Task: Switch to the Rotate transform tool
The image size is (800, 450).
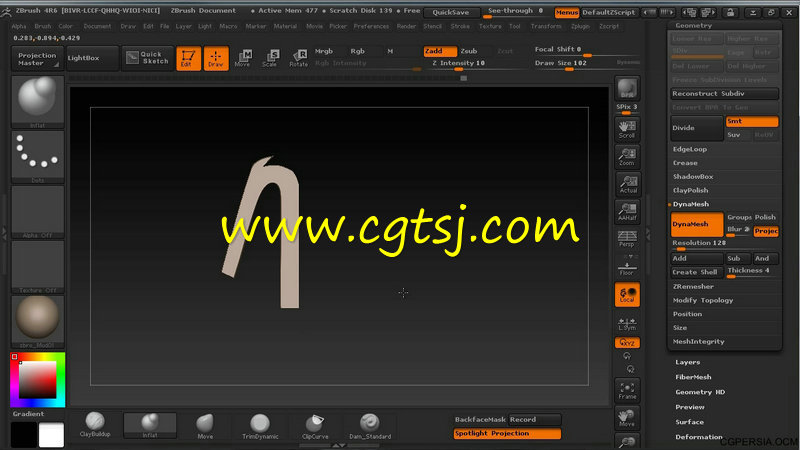Action: (x=298, y=58)
